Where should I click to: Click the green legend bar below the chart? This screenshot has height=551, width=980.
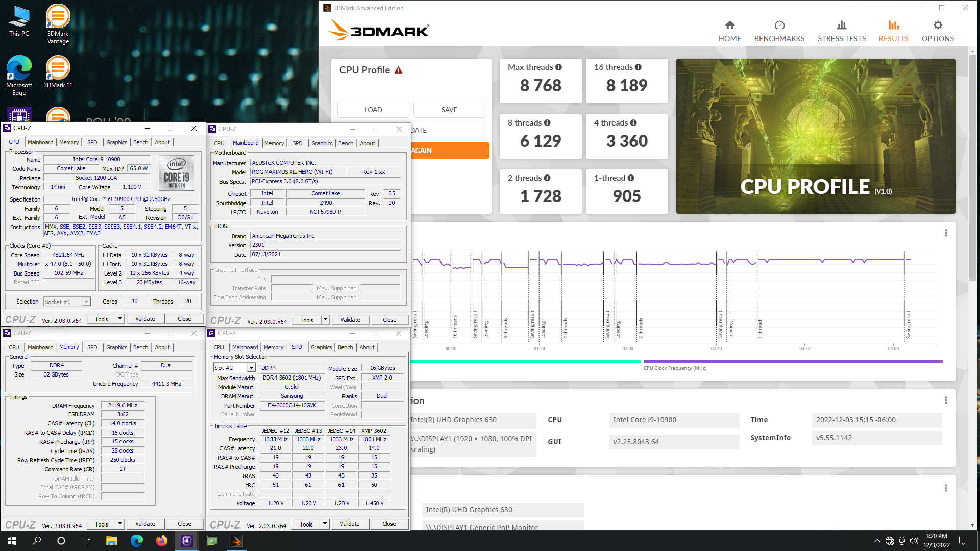[525, 362]
